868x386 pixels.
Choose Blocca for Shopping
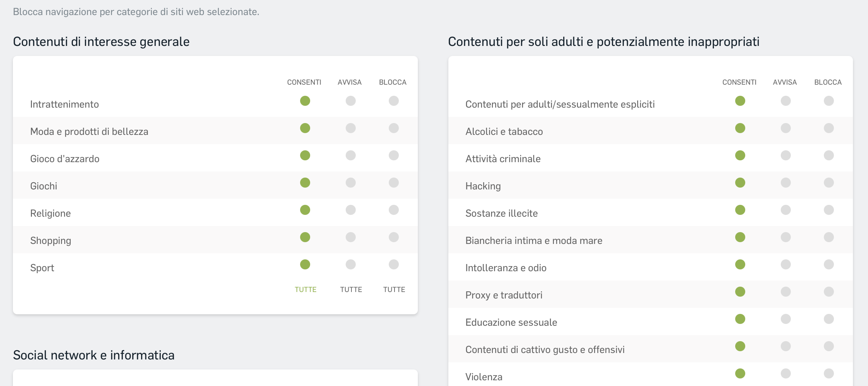click(394, 237)
